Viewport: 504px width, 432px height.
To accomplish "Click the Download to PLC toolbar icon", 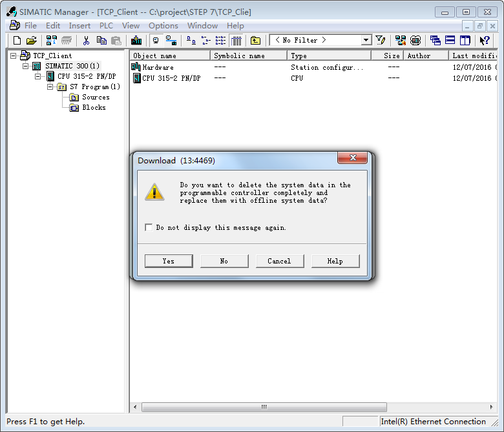I will (136, 41).
